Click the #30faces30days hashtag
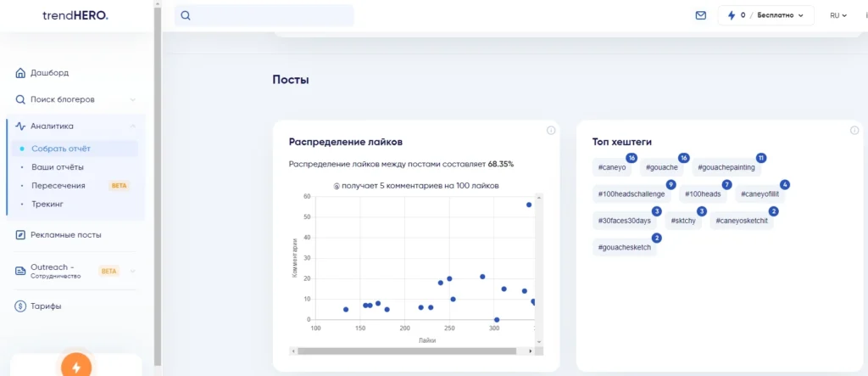Image resolution: width=868 pixels, height=376 pixels. coord(625,221)
